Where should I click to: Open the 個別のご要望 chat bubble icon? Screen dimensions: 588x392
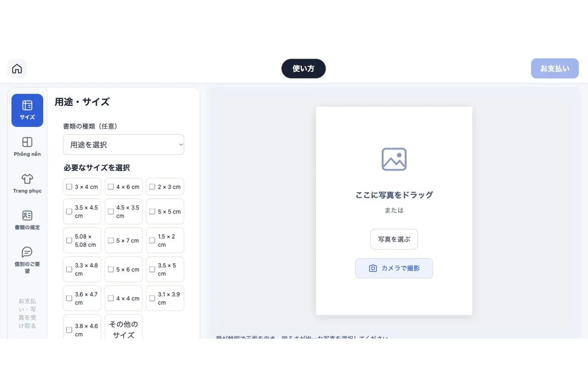pos(27,252)
